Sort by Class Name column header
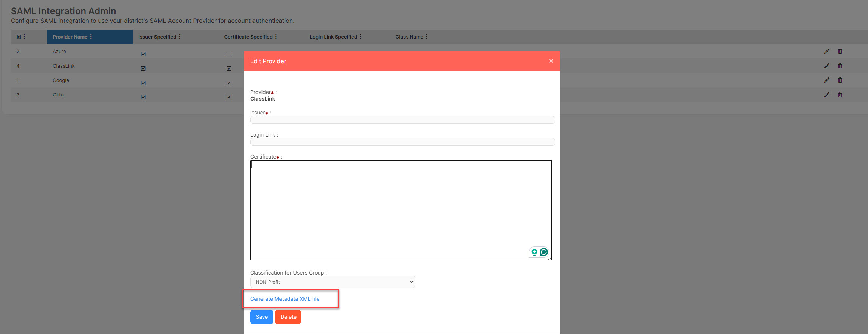 [x=409, y=37]
